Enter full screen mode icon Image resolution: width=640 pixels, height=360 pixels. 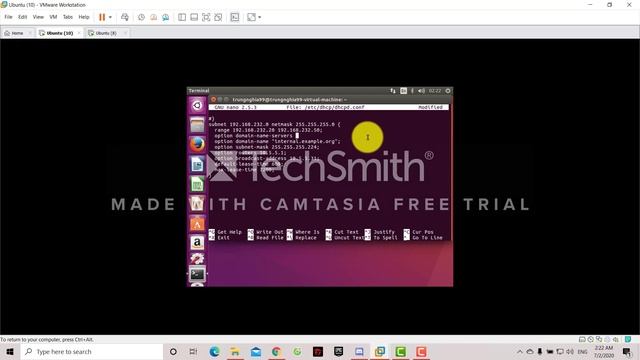[x=206, y=17]
